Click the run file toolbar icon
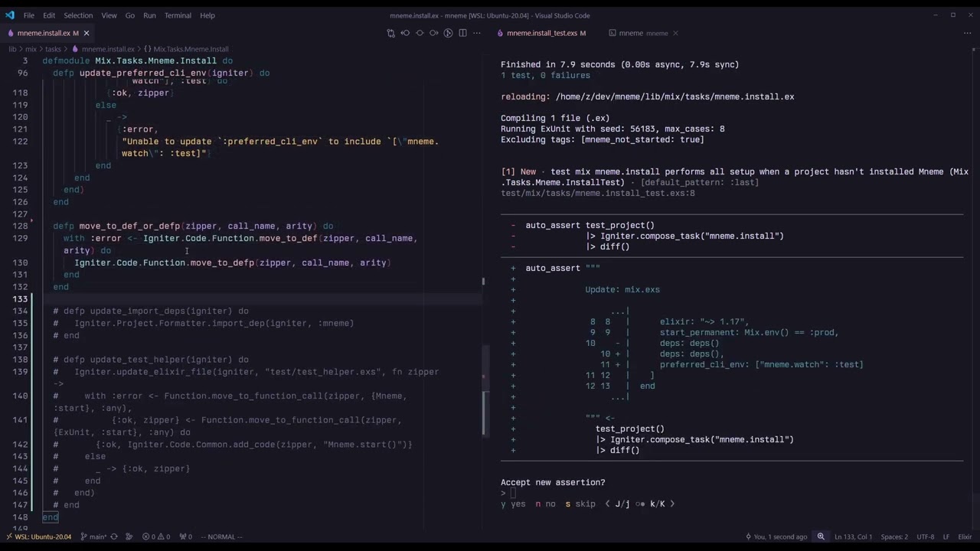This screenshot has width=980, height=551. [x=449, y=33]
